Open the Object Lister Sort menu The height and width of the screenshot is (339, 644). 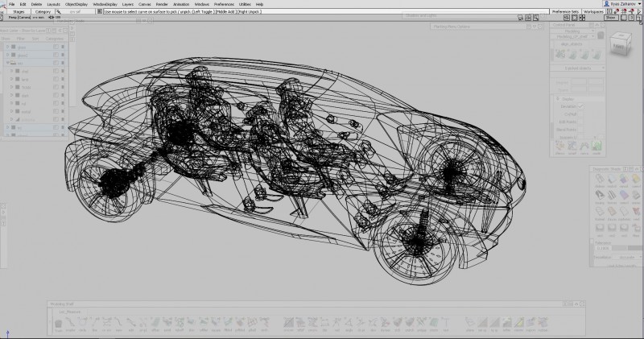pyautogui.click(x=35, y=39)
